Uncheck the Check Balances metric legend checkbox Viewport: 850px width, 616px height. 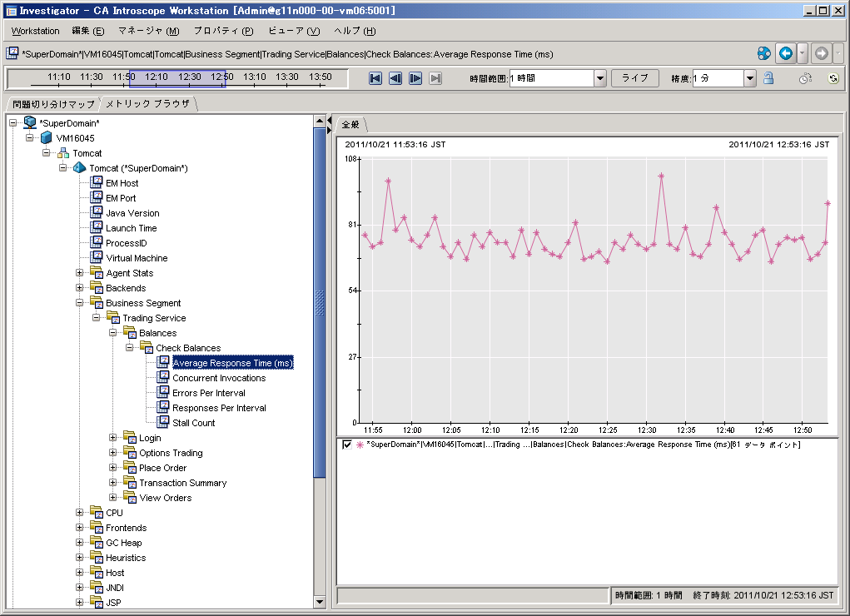[347, 445]
